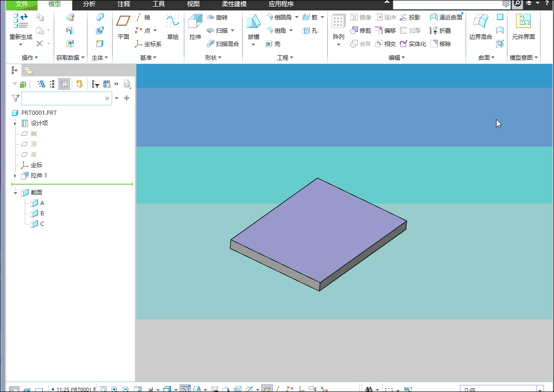Click the 实体化 (Solidify) tool

(413, 44)
